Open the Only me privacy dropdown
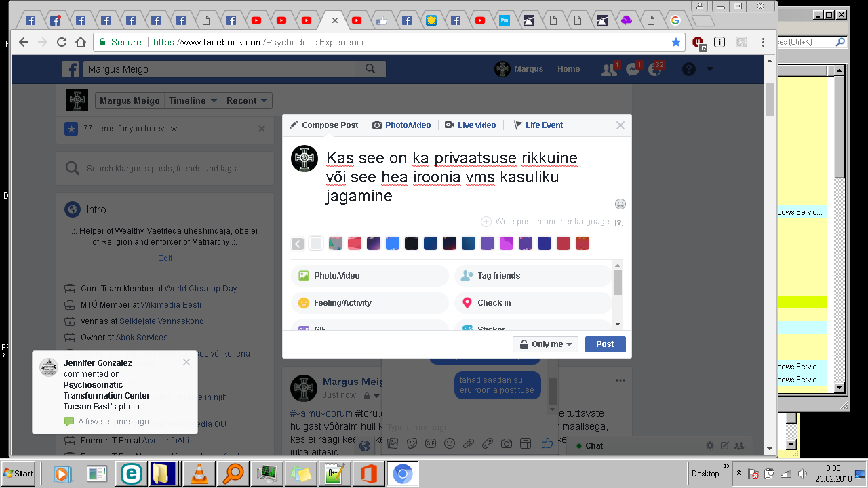The height and width of the screenshot is (488, 868). tap(546, 344)
